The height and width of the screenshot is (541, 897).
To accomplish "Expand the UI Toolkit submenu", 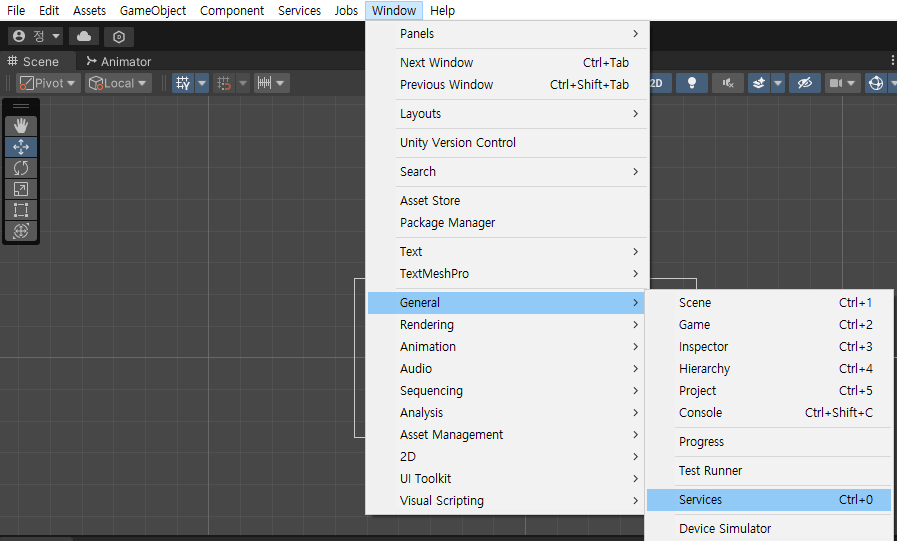I will [507, 479].
